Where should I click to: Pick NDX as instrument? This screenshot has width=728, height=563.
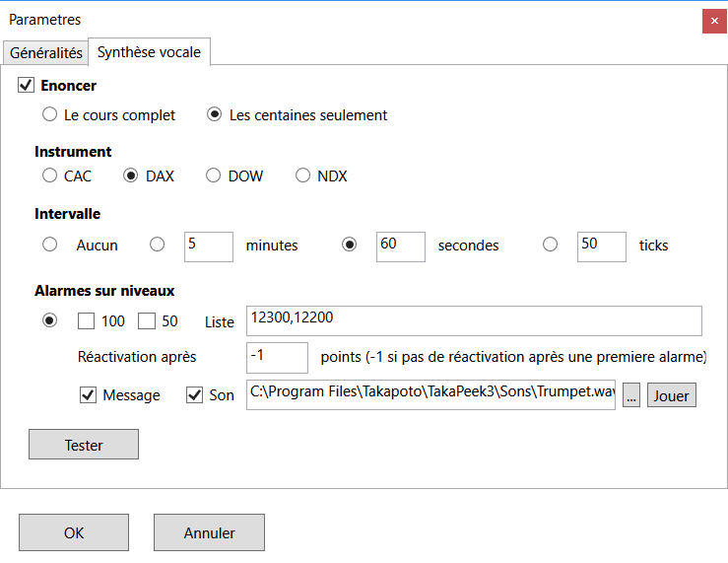pyautogui.click(x=303, y=176)
